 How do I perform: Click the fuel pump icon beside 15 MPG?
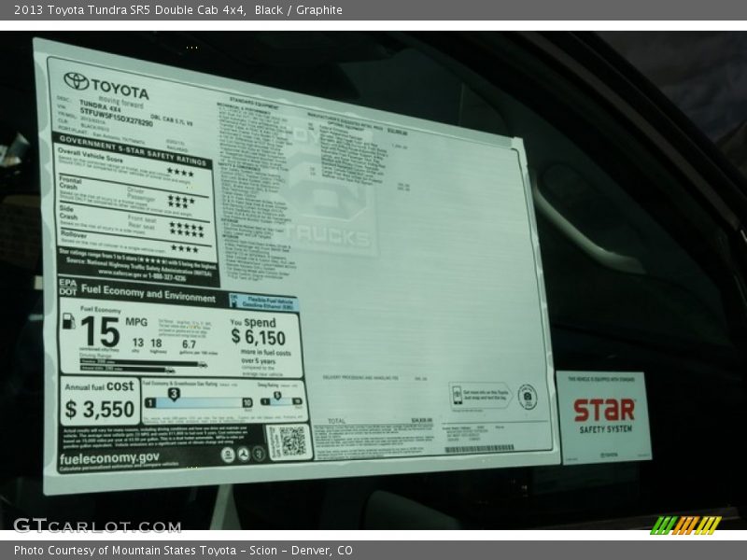point(69,321)
